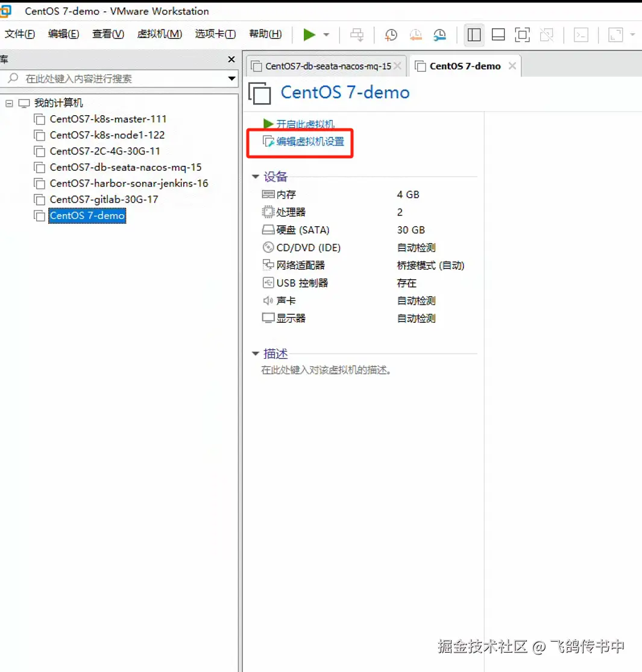Open the library search dropdown arrow
The image size is (642, 672).
pos(231,78)
